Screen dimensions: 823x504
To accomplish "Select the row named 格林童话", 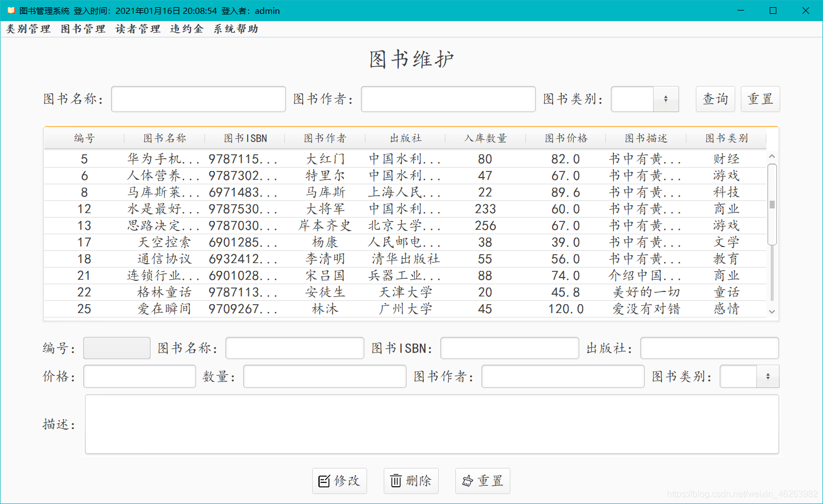I will pyautogui.click(x=405, y=293).
